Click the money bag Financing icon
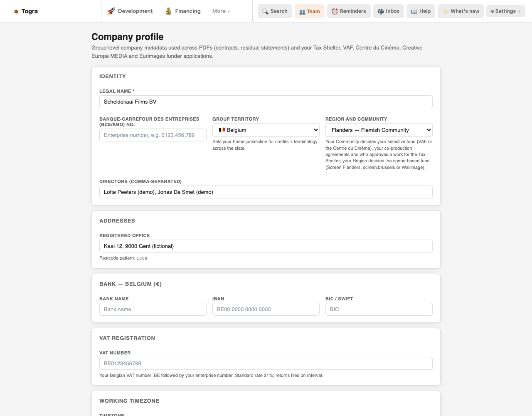This screenshot has width=532, height=416. point(168,11)
